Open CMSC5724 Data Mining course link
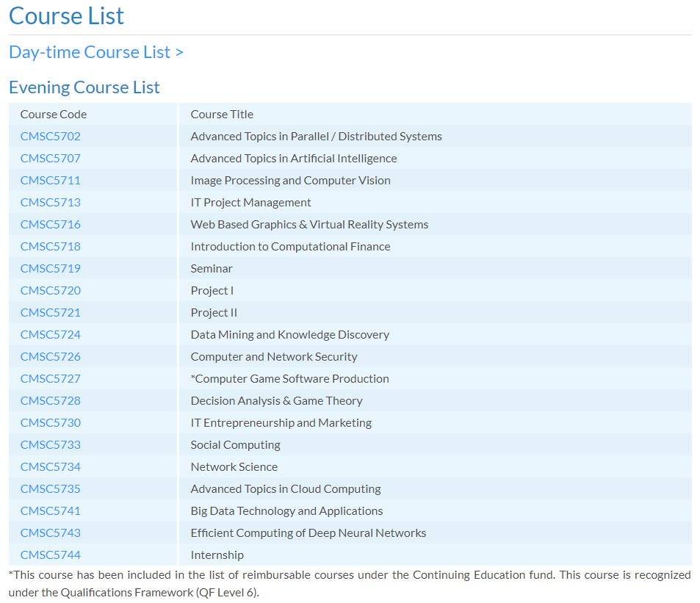Screen dimensions: 700x603 (51, 334)
